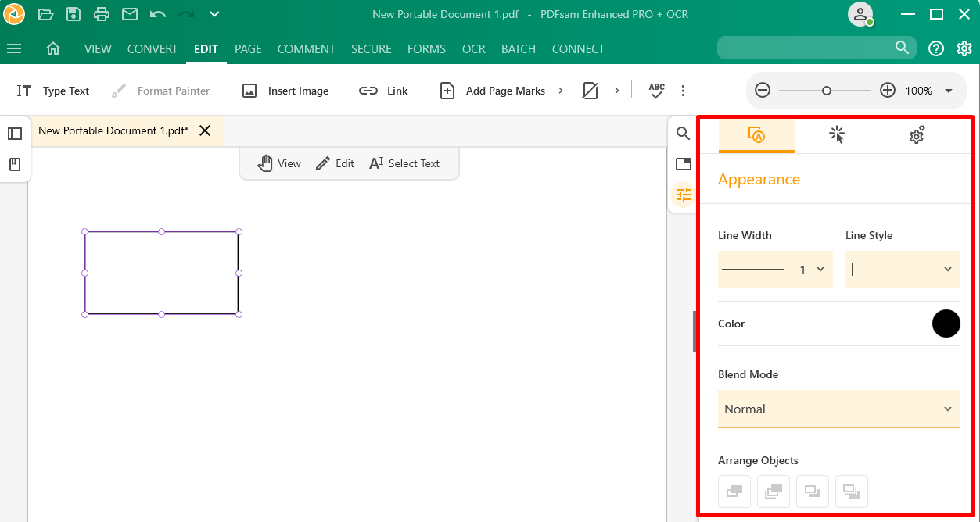The width and height of the screenshot is (980, 522).
Task: Click the Format Painter tool
Action: [160, 91]
